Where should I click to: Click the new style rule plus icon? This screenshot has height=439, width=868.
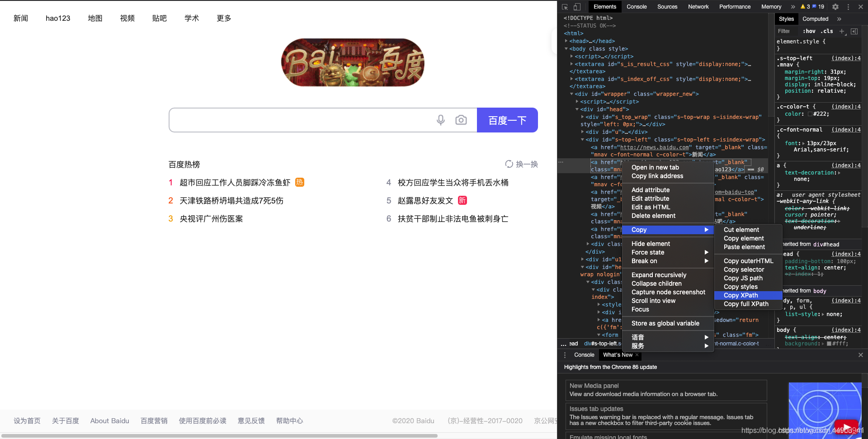[x=842, y=31]
